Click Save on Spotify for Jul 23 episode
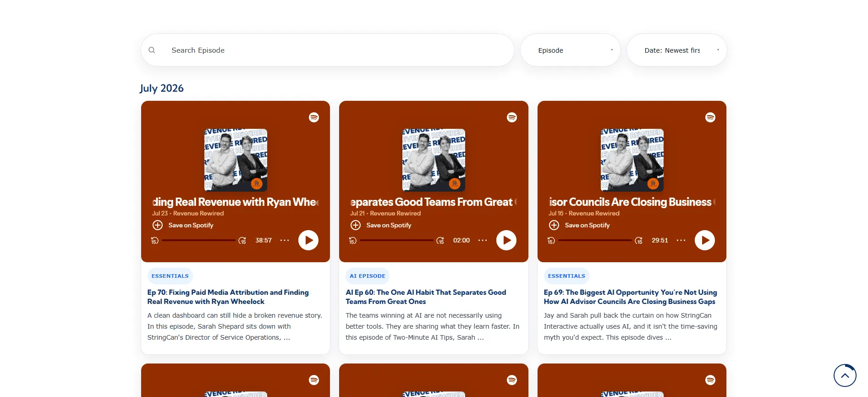The height and width of the screenshot is (397, 868). point(191,225)
